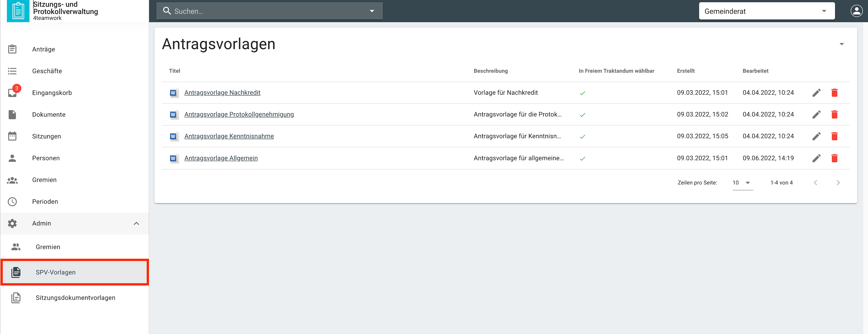Viewport: 868px width, 334px height.
Task: Open the user account avatar icon
Action: pyautogui.click(x=856, y=11)
